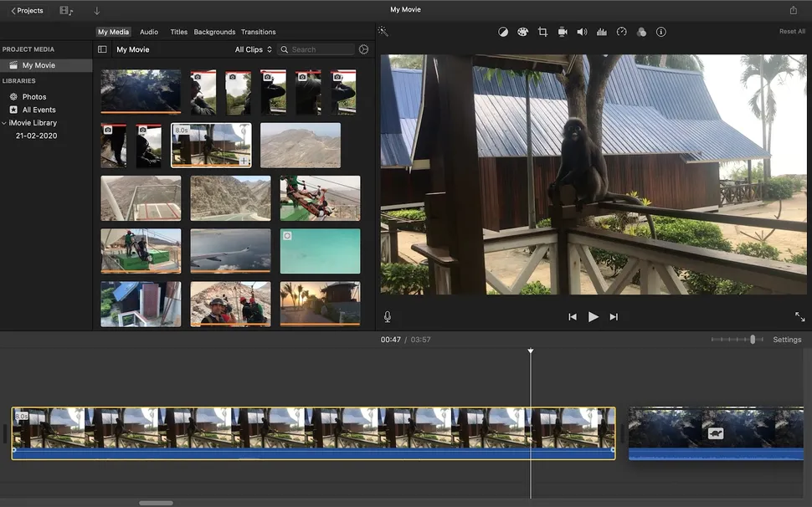Viewport: 812px width, 507px height.
Task: Click the Reset All button
Action: [x=791, y=32]
